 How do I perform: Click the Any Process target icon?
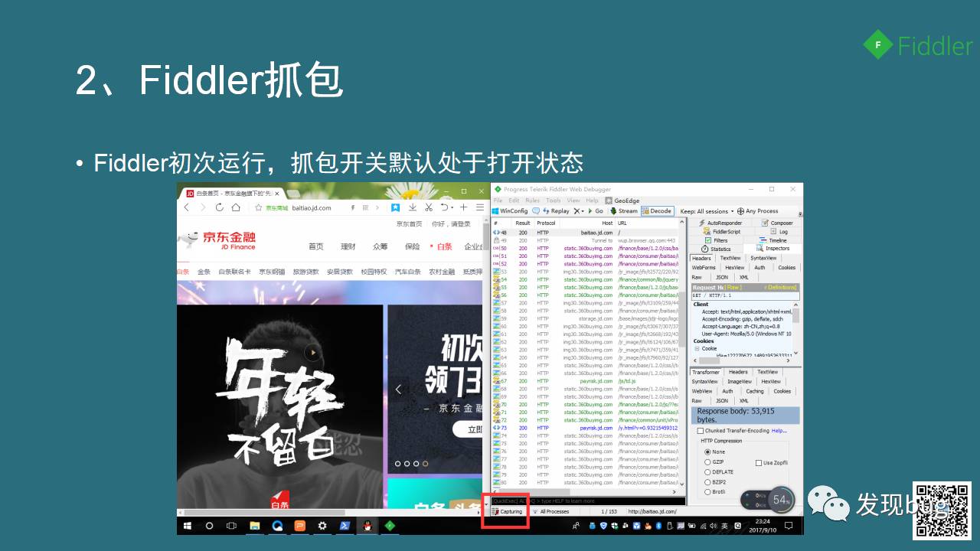(740, 211)
